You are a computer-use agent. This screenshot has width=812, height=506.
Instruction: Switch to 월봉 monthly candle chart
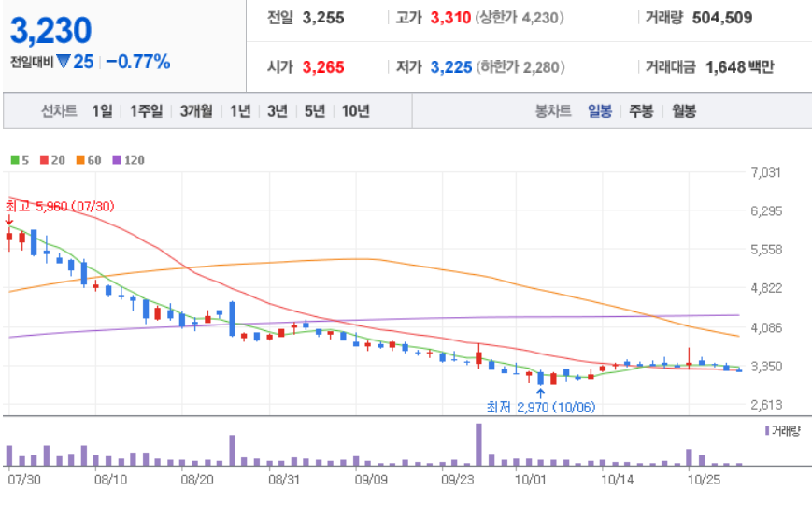tap(684, 111)
